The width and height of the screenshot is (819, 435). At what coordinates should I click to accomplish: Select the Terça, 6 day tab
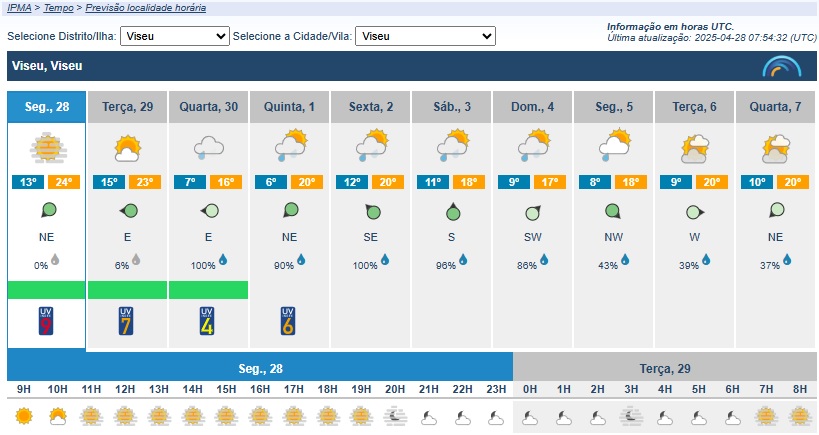[x=694, y=107]
